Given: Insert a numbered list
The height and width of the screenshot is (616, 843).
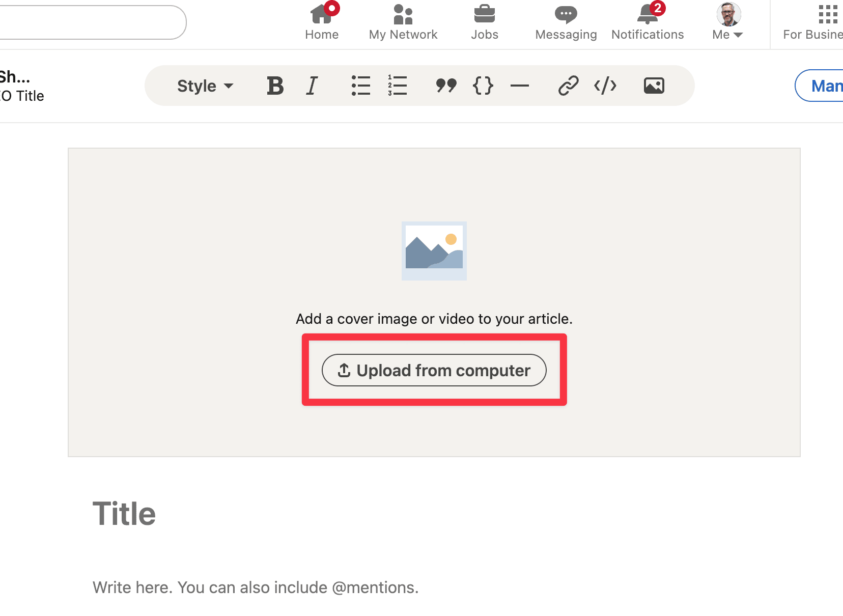Looking at the screenshot, I should coord(397,86).
